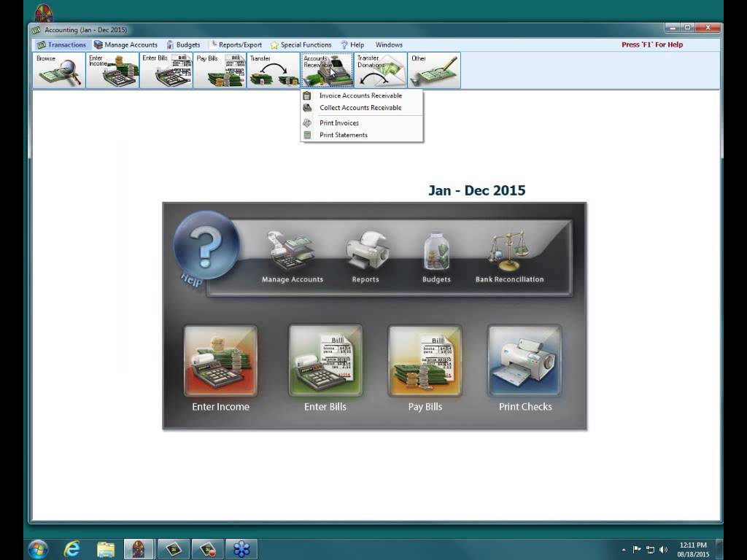
Task: Click the Transfer Donations toolbar icon
Action: tap(380, 70)
